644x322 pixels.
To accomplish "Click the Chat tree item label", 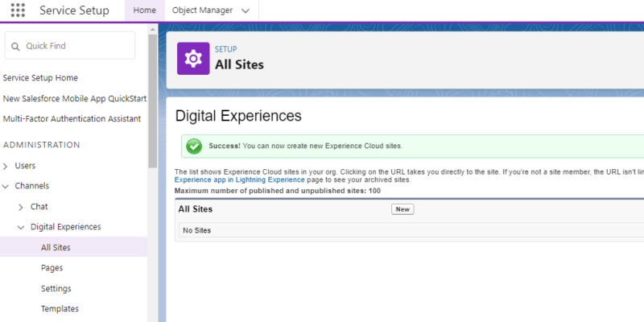I will [x=39, y=207].
